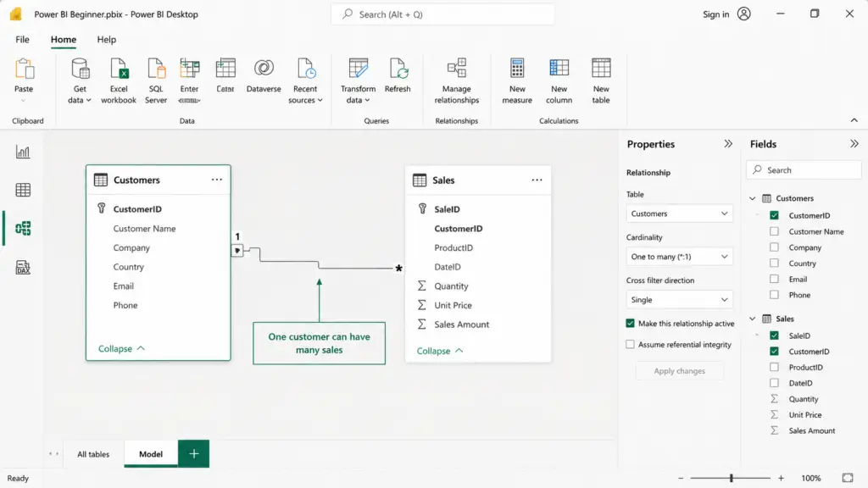Check Phone field checkbox
This screenshot has width=868, height=488.
pyautogui.click(x=774, y=295)
